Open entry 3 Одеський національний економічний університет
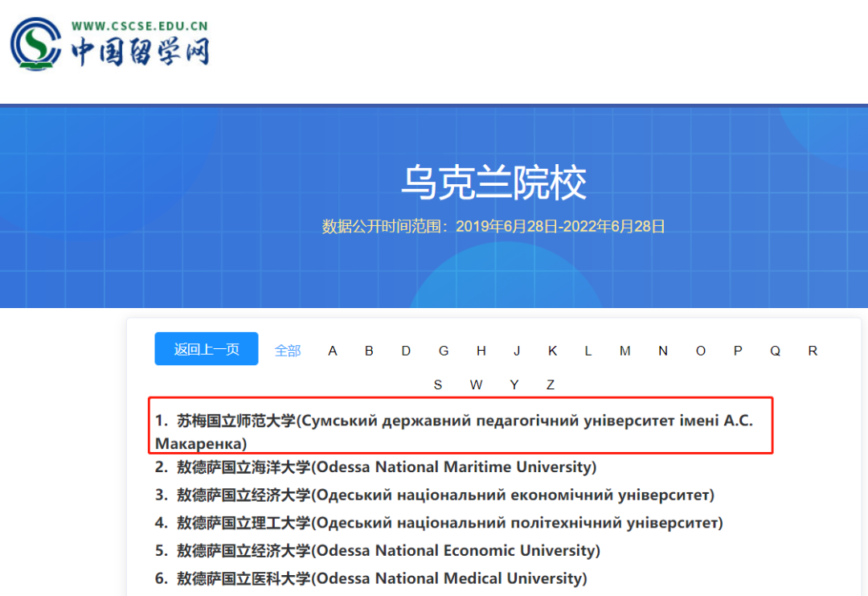Viewport: 868px width, 596px height. click(435, 495)
